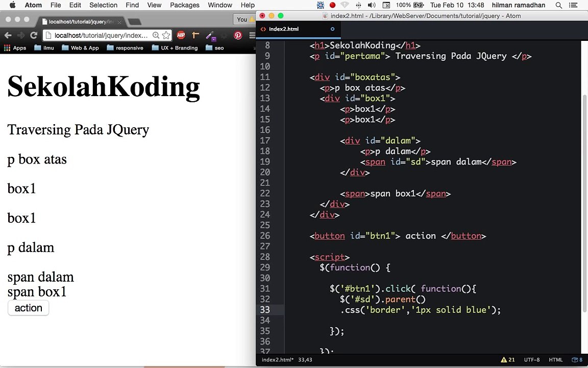Open the Apple menu

click(12, 5)
